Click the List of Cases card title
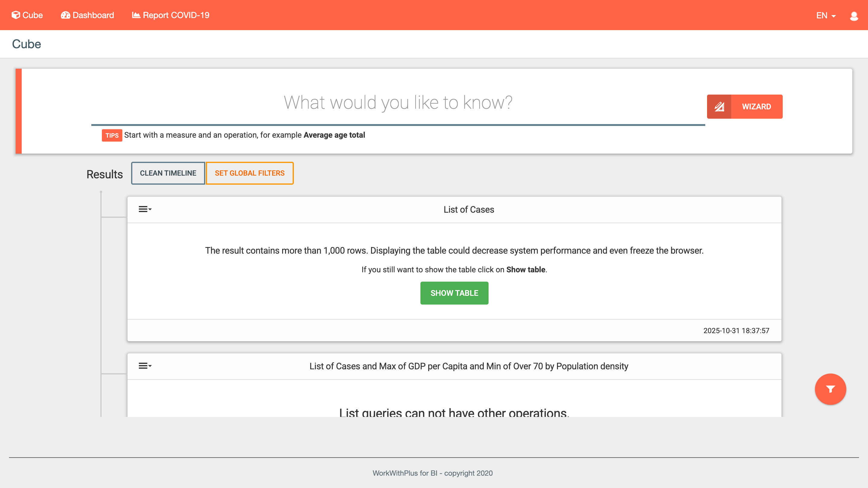 (x=468, y=209)
